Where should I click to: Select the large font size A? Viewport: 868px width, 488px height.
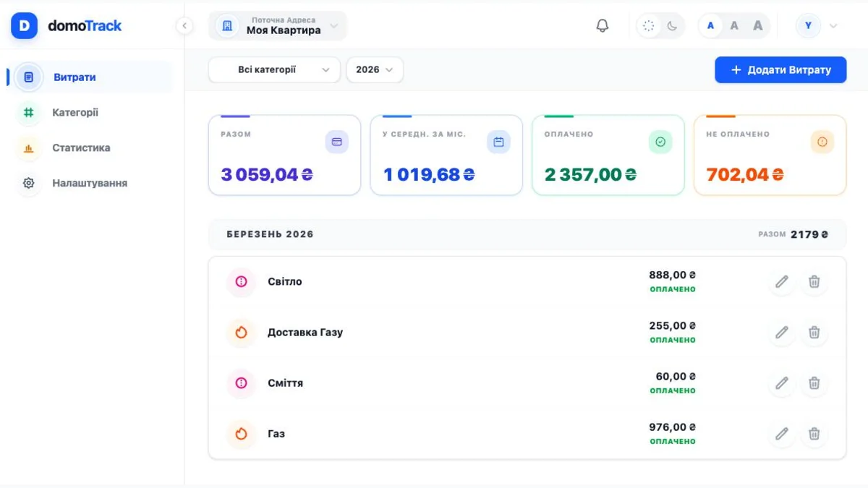click(x=758, y=26)
